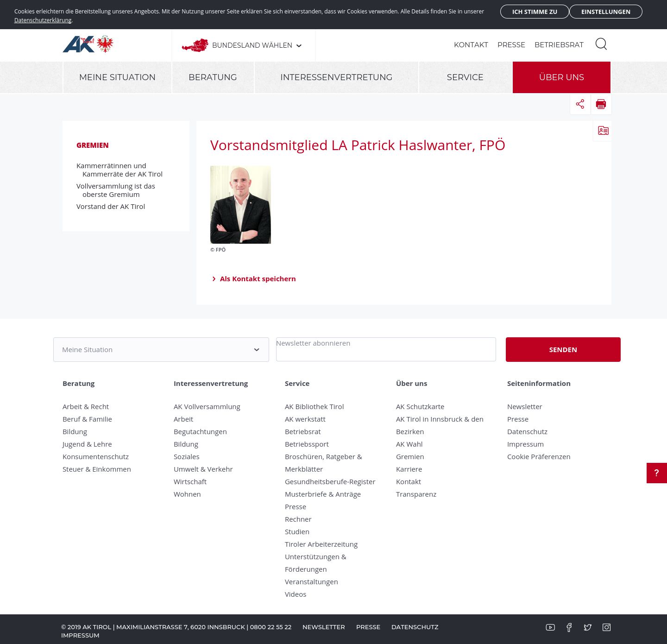Open Gesundheitsberufe-Register footer link
The image size is (667, 644).
(x=330, y=481)
